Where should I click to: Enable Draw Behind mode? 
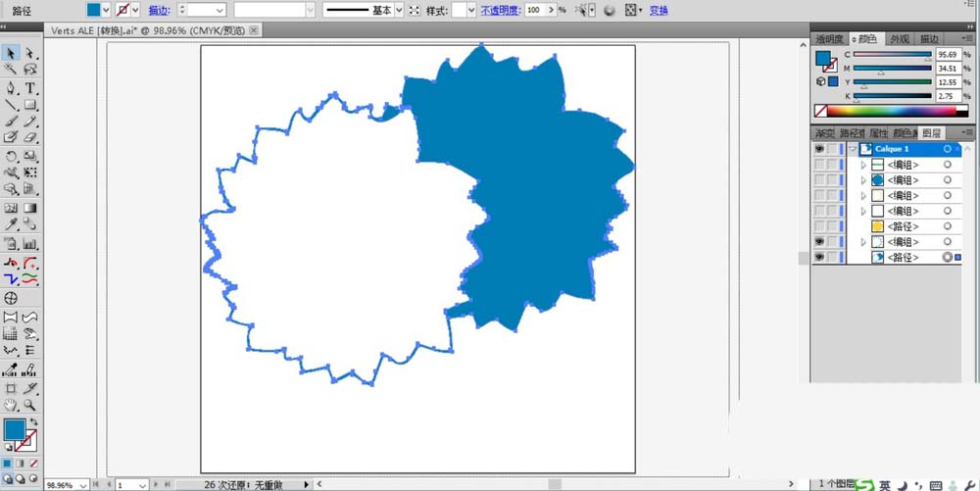click(x=20, y=479)
